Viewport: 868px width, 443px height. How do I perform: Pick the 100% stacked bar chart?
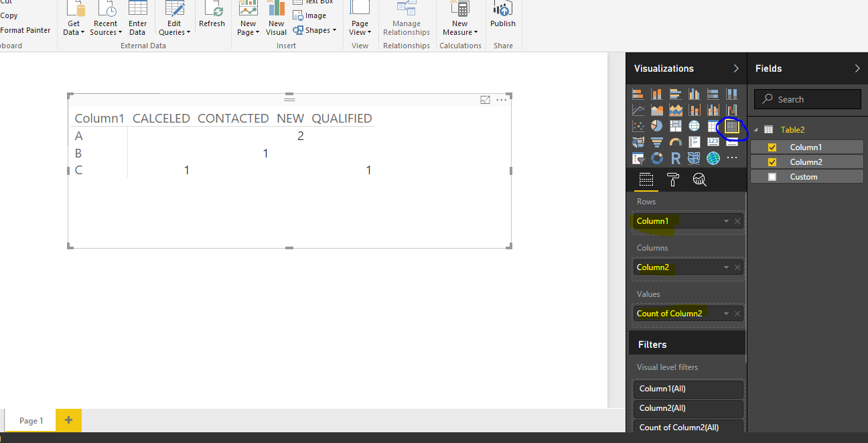point(713,94)
